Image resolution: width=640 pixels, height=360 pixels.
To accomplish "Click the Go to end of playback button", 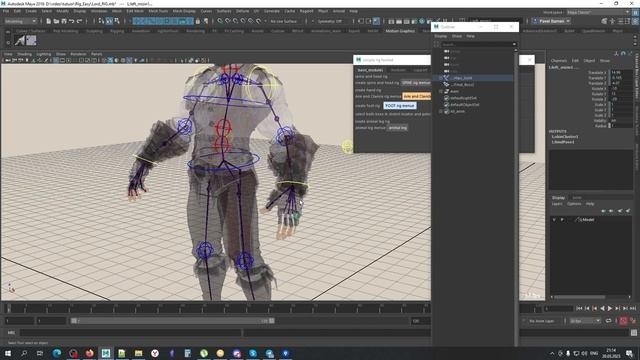I will [x=633, y=309].
